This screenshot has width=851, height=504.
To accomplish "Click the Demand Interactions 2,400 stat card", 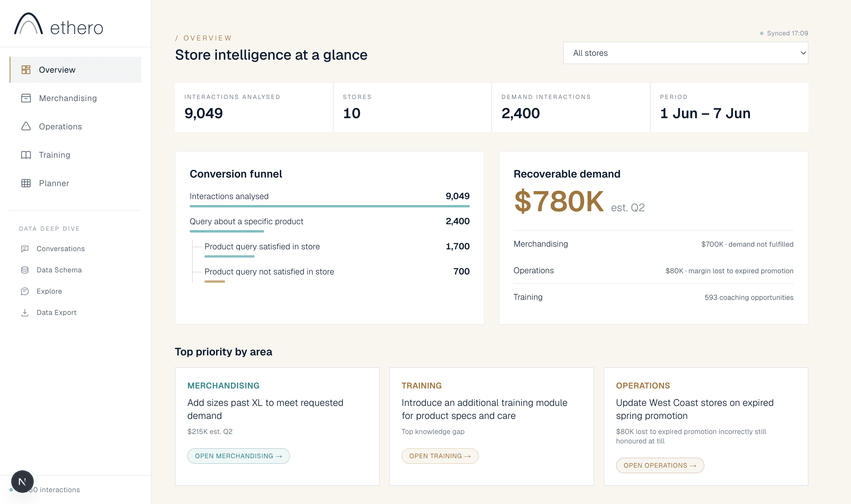I will tap(571, 108).
